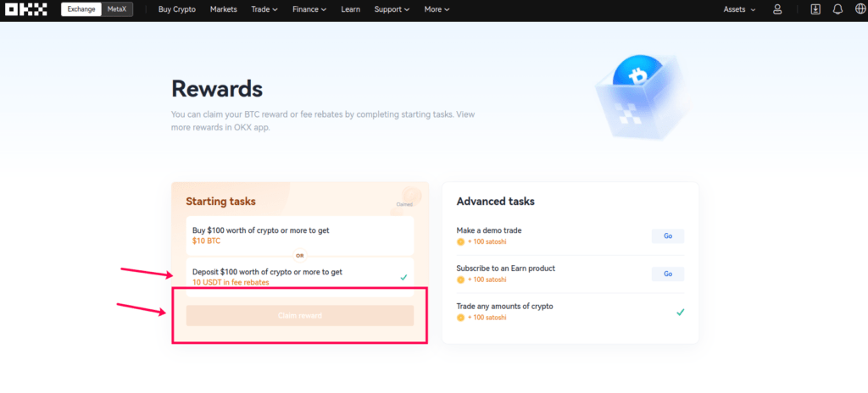The width and height of the screenshot is (868, 393).
Task: Click the Claim reward button
Action: (299, 316)
